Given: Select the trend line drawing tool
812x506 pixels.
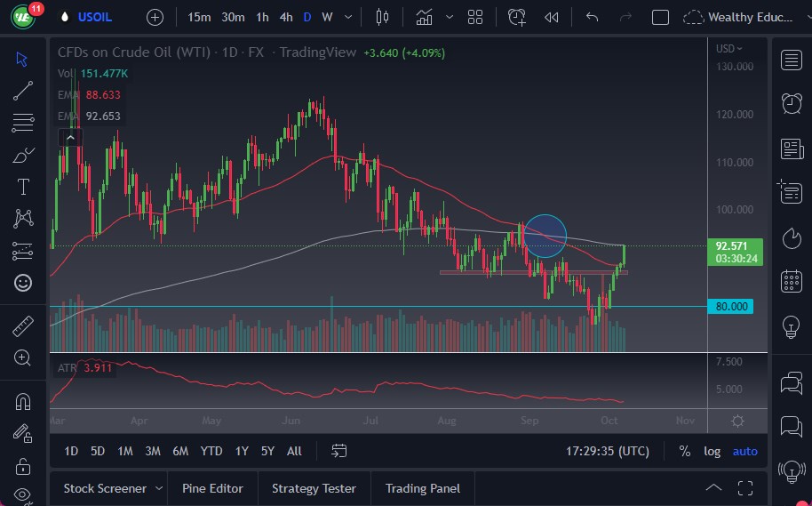Looking at the screenshot, I should 23,90.
